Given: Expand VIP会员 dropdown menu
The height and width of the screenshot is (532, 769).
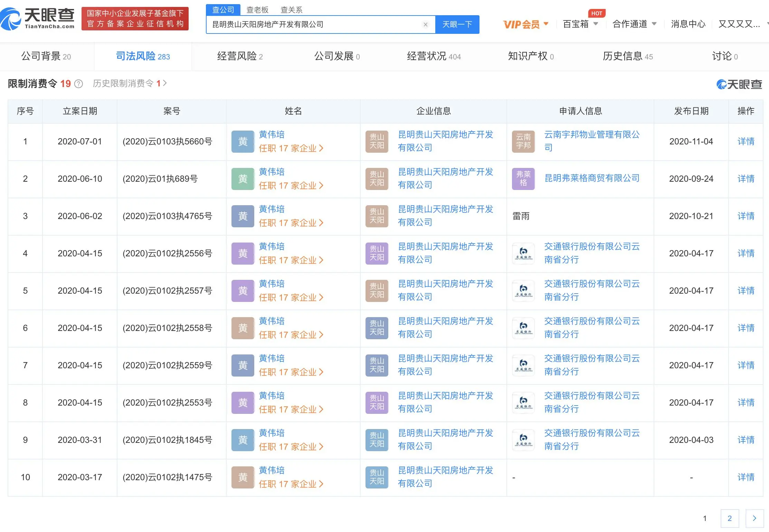Looking at the screenshot, I should click(526, 24).
